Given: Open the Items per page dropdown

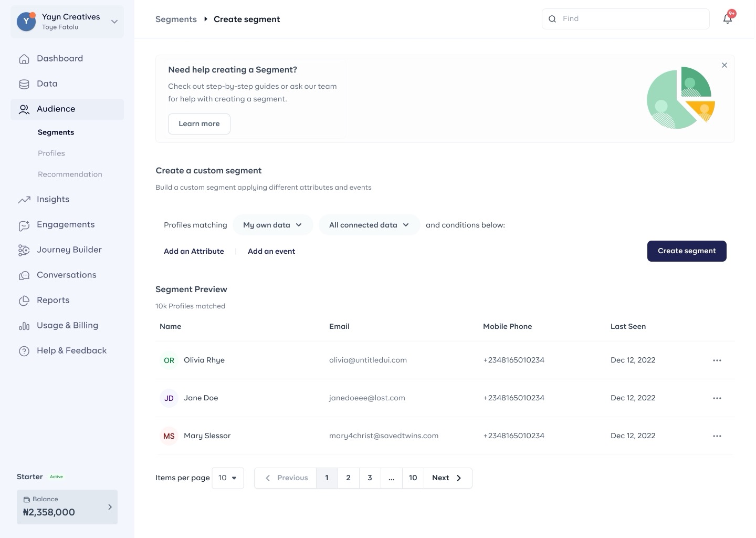Looking at the screenshot, I should click(x=228, y=478).
